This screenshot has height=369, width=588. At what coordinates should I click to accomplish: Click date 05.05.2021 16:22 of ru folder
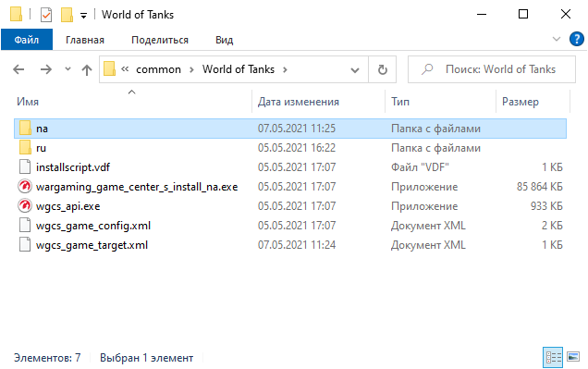(297, 147)
